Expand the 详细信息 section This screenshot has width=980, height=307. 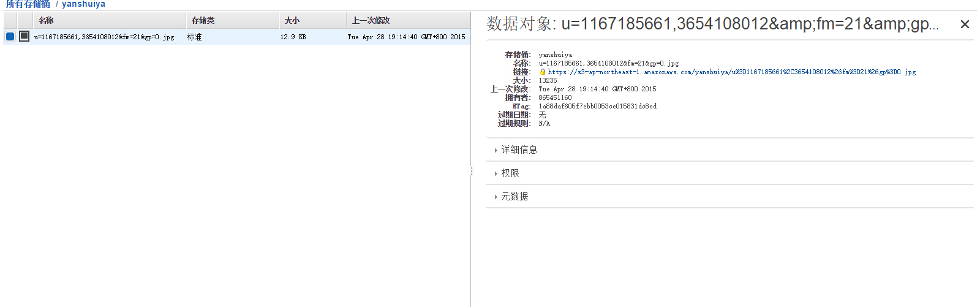pyautogui.click(x=519, y=150)
